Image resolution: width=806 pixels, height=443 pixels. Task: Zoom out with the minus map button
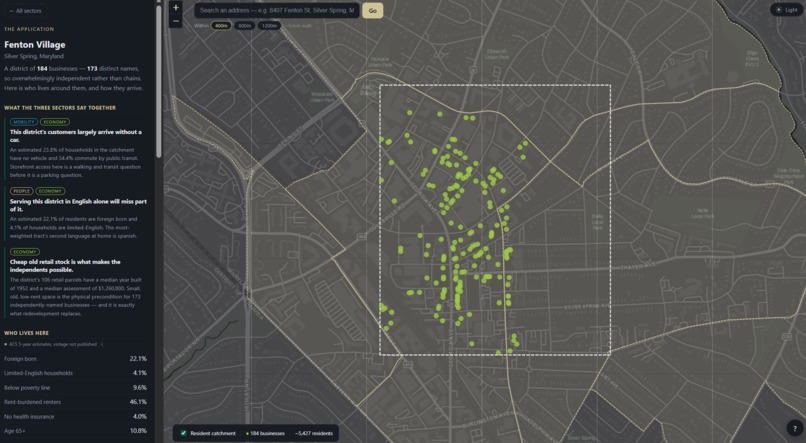pyautogui.click(x=175, y=21)
